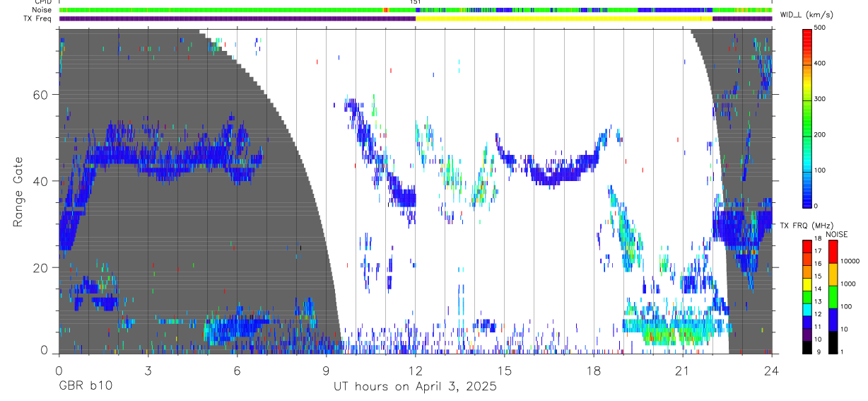Click the Noise strip above the plot

416,11
